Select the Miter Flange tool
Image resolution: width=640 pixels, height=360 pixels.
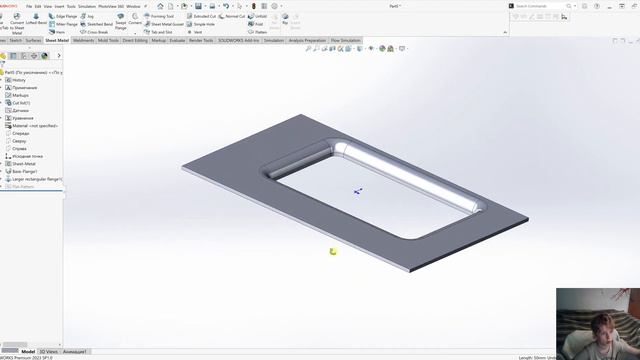[63, 24]
